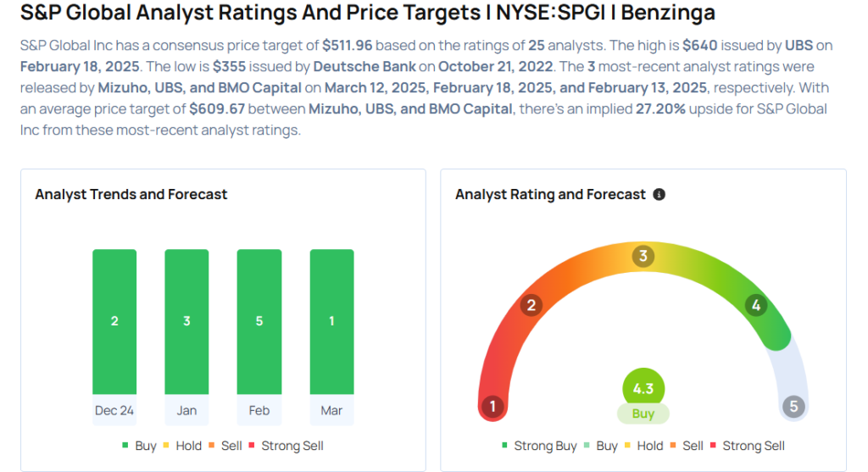Click the info icon beside Analyst Rating and Forecast
The height and width of the screenshot is (472, 868).
[x=659, y=194]
